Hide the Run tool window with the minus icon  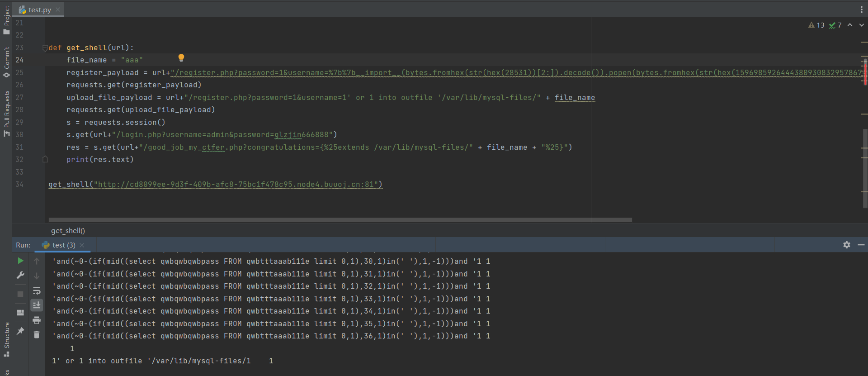[861, 245]
